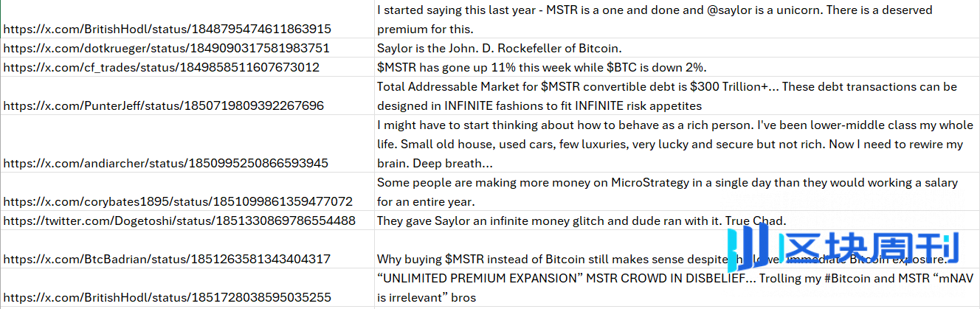
Task: Click the blue watermark logo icon
Action: click(x=749, y=247)
